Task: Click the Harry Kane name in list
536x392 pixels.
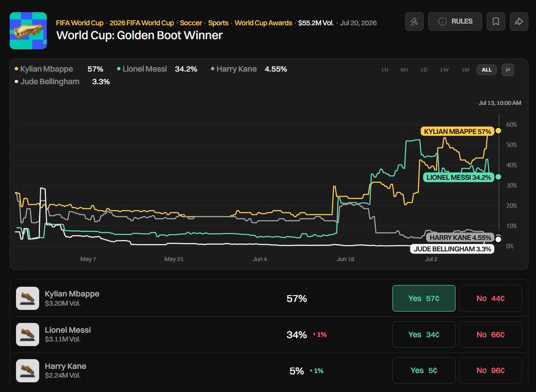Action: (x=65, y=366)
